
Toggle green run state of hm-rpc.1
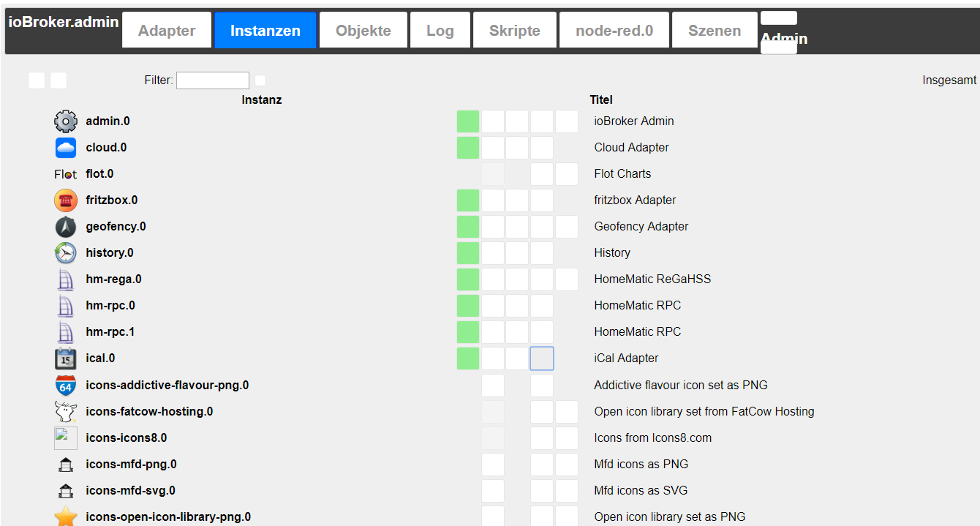(x=468, y=332)
